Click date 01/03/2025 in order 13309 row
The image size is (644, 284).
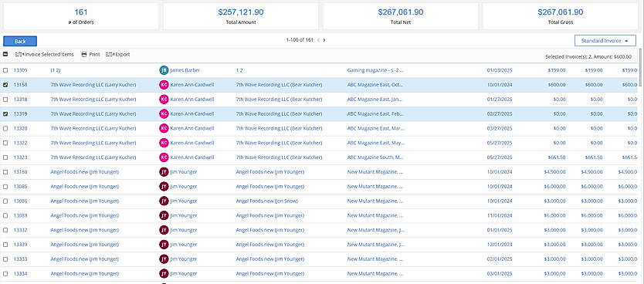(x=500, y=70)
